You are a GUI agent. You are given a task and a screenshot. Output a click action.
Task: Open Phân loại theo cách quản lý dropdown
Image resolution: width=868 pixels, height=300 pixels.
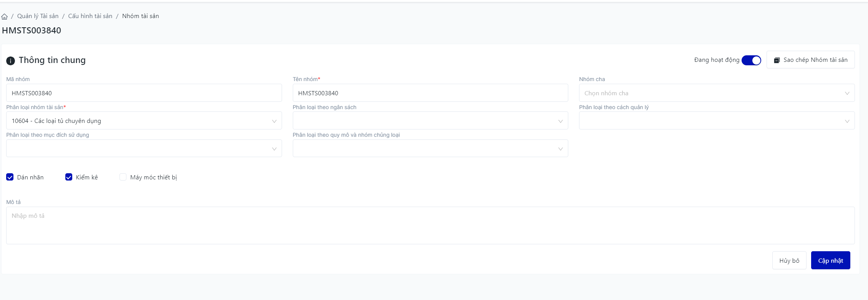point(717,121)
